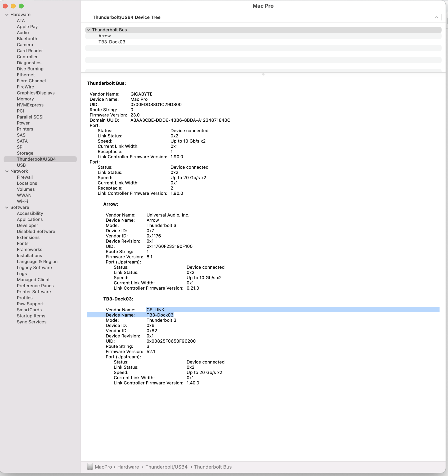Open Printers in the sidebar
This screenshot has width=448, height=476.
click(x=25, y=129)
